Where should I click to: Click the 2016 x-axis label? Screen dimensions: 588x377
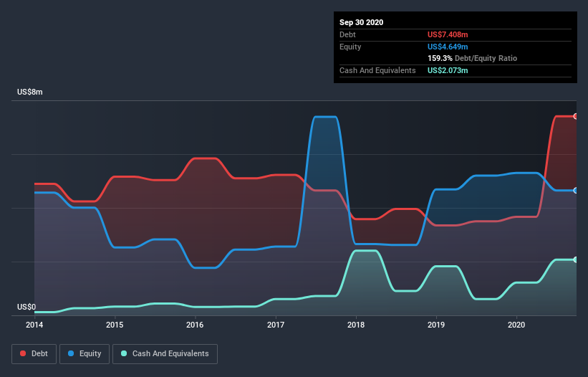195,325
